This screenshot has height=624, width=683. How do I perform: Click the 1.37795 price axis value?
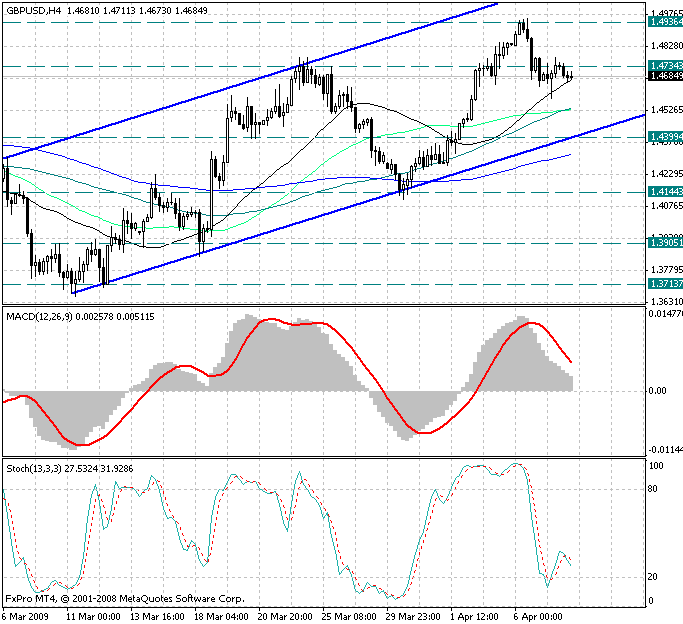[667, 270]
